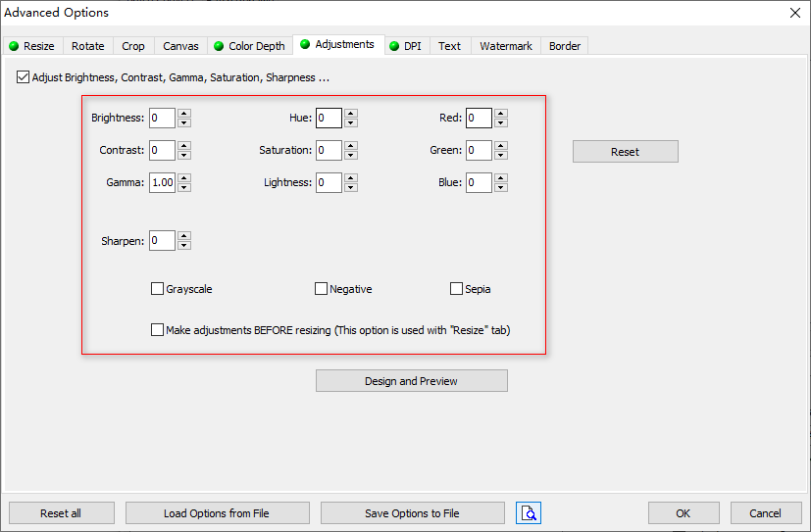Click the preview magnifier icon button
Viewport: 811px width, 532px height.
[x=528, y=512]
